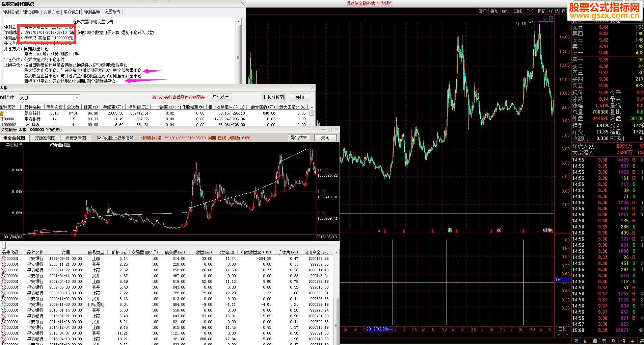This screenshot has width=644, height=345.
Task: Switch to the 浮动盈亏图 tab
Action: click(x=45, y=138)
